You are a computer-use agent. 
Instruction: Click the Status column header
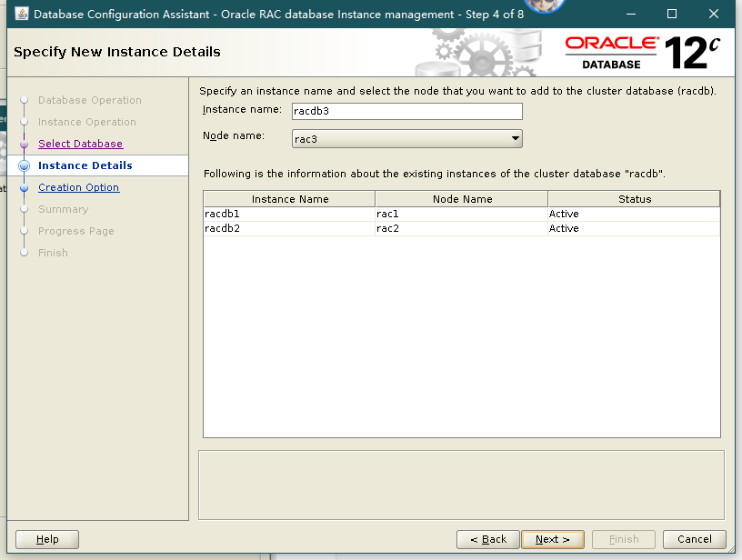[634, 199]
